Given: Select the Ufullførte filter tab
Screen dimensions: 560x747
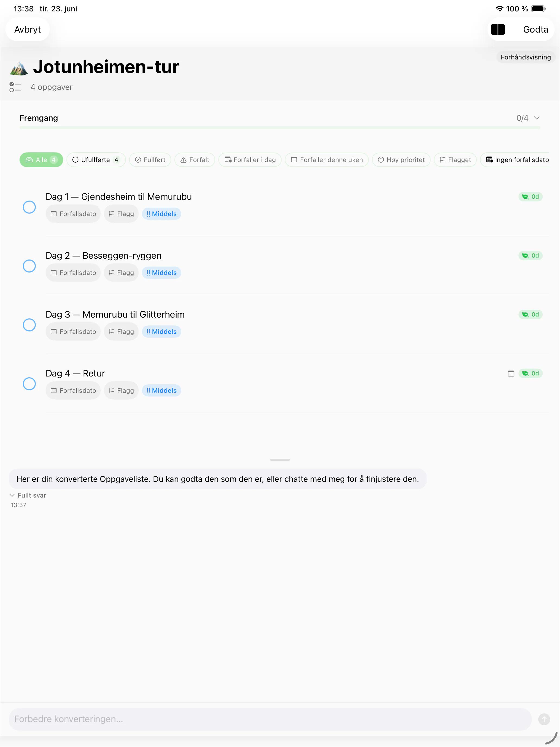Looking at the screenshot, I should pos(96,160).
